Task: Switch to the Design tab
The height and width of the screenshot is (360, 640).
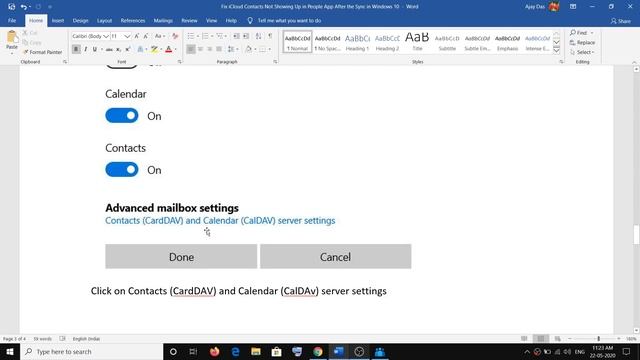Action: [80, 20]
